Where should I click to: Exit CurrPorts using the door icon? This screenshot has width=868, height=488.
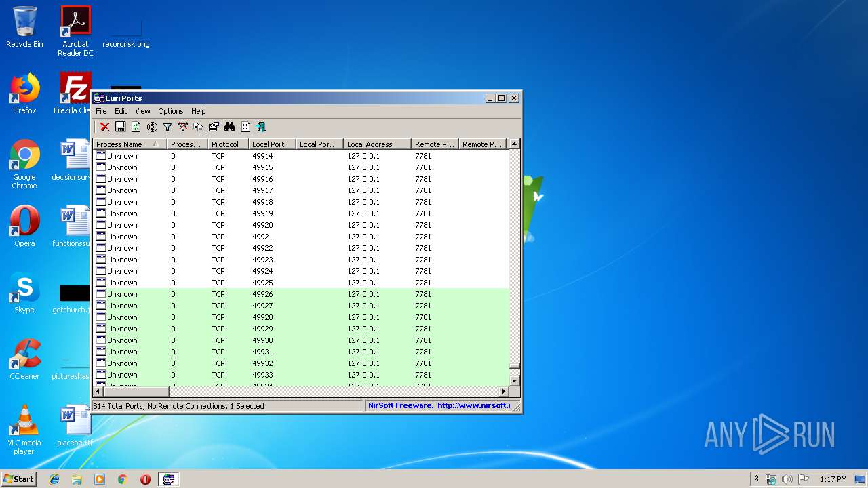[x=260, y=127]
